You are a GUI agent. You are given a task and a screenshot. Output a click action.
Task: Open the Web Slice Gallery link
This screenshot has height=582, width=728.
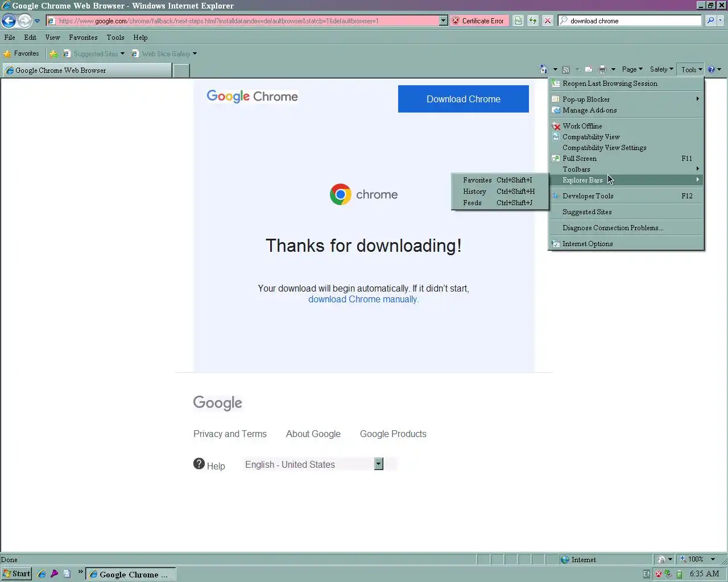tap(164, 54)
